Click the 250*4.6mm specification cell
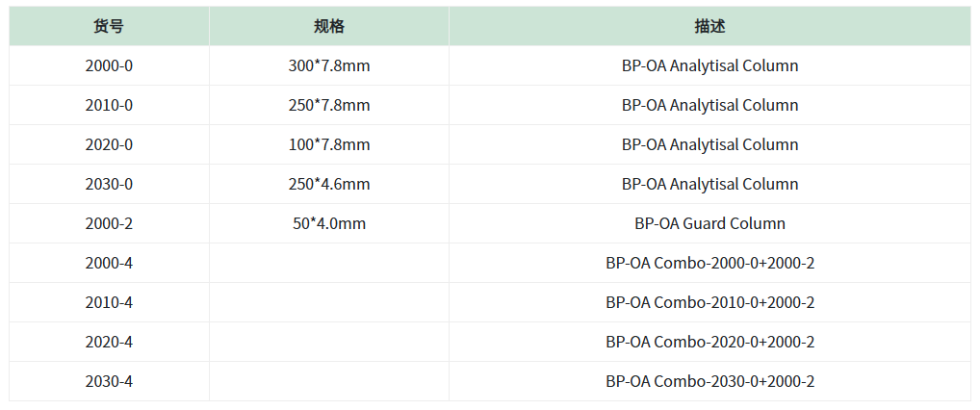This screenshot has height=410, width=980. (x=328, y=184)
